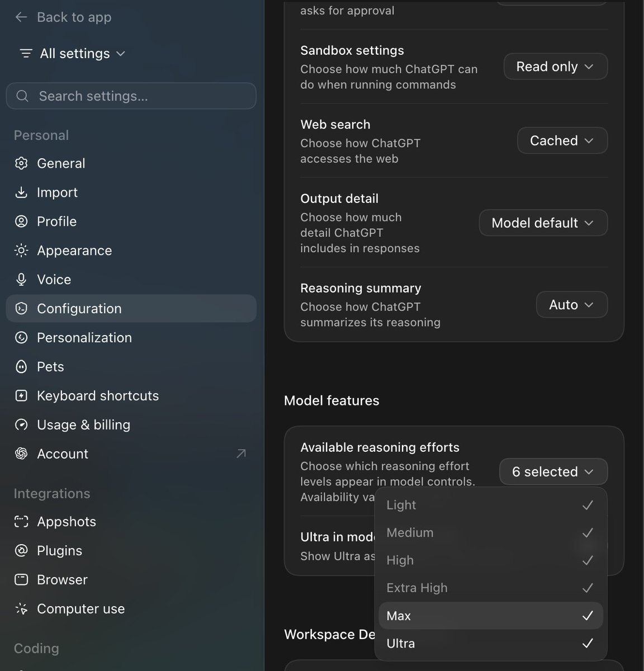Open the Appearance settings page
Image resolution: width=644 pixels, height=671 pixels.
click(x=131, y=251)
